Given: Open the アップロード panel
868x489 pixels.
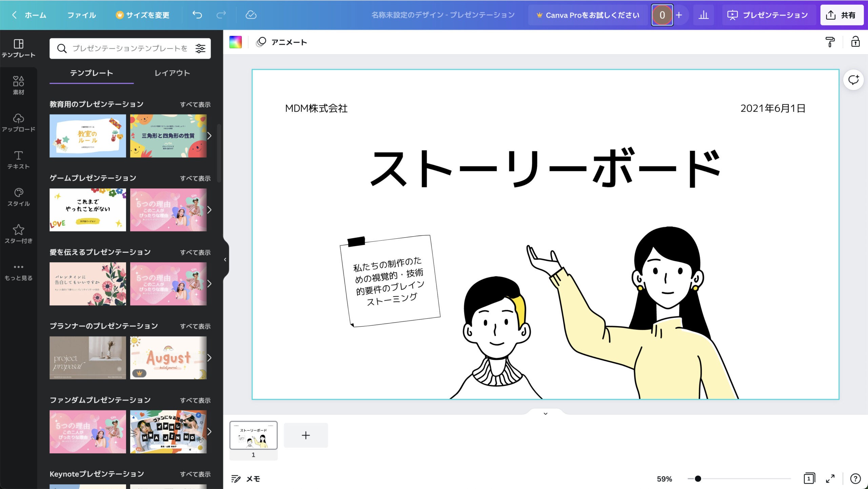Looking at the screenshot, I should point(18,123).
